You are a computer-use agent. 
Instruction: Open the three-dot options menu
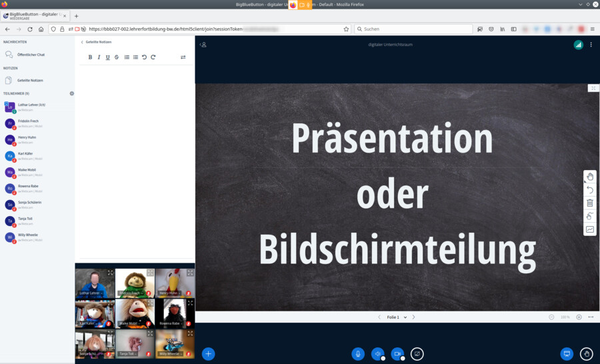click(591, 45)
